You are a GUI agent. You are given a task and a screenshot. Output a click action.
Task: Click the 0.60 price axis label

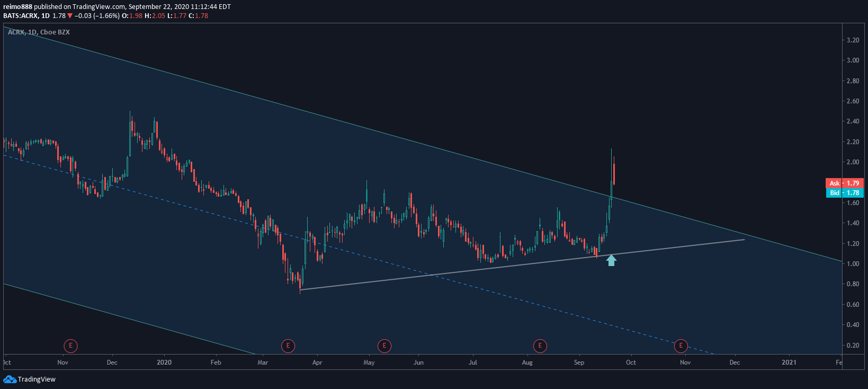[x=853, y=305]
